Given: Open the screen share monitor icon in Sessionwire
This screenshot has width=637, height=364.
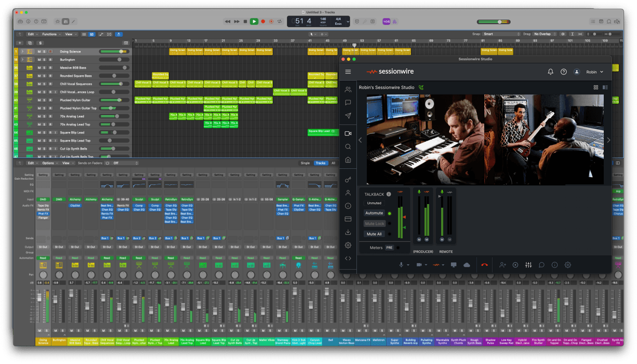Looking at the screenshot, I should (x=454, y=265).
